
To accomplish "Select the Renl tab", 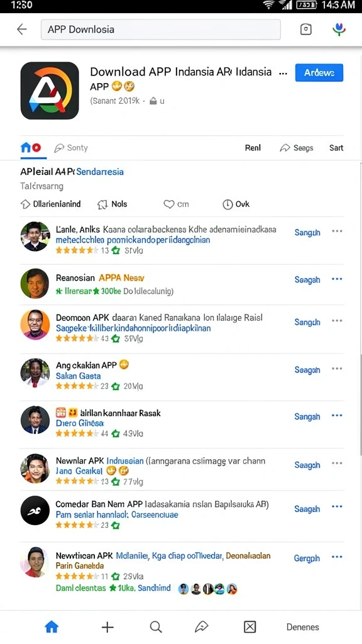I will pos(253,148).
